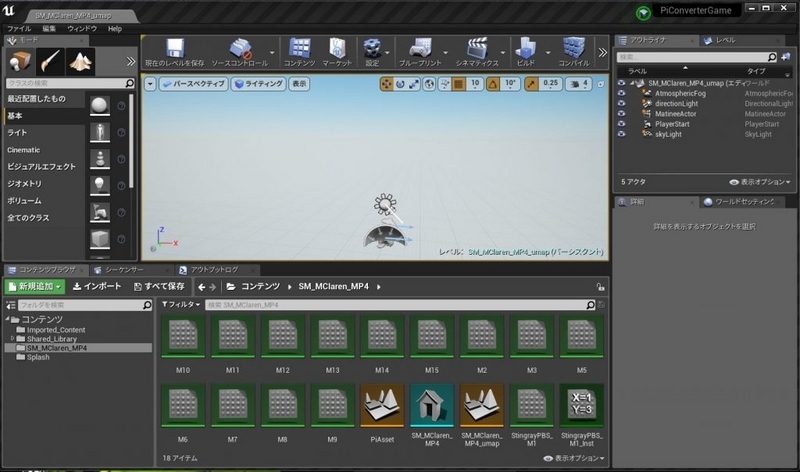Toggle world/local coordinate globe icon
This screenshot has height=472, width=800.
[429, 84]
